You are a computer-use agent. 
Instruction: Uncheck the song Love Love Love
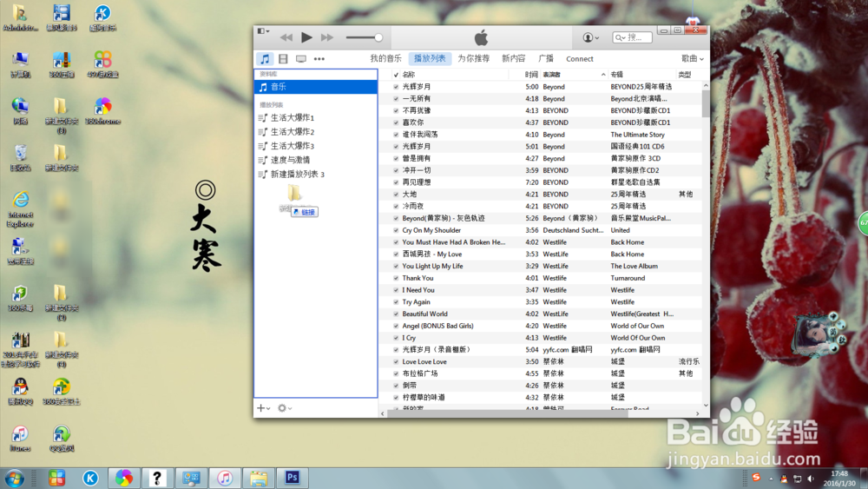[x=396, y=361]
